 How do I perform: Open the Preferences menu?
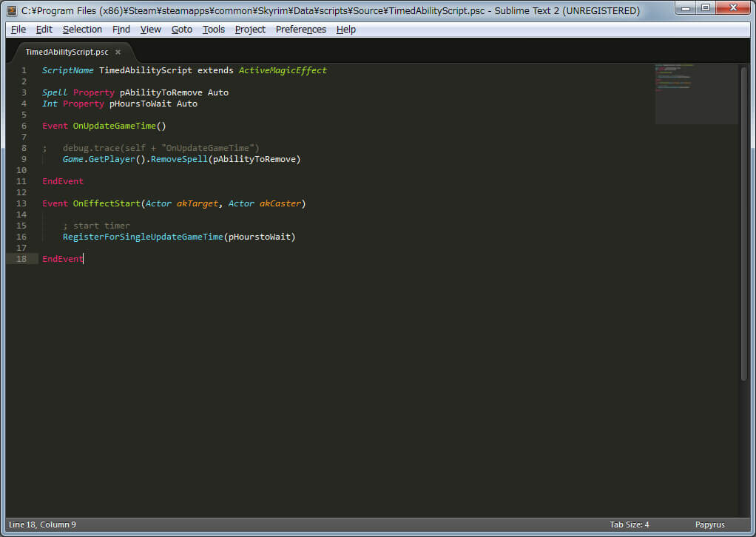(301, 30)
